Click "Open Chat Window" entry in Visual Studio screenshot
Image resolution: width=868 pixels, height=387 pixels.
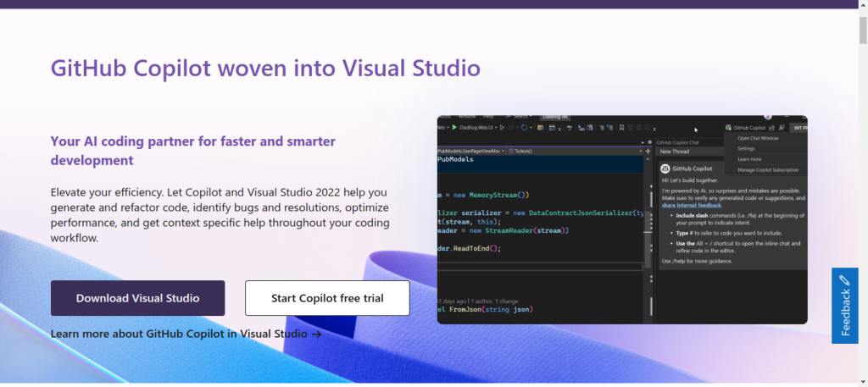[x=758, y=138]
